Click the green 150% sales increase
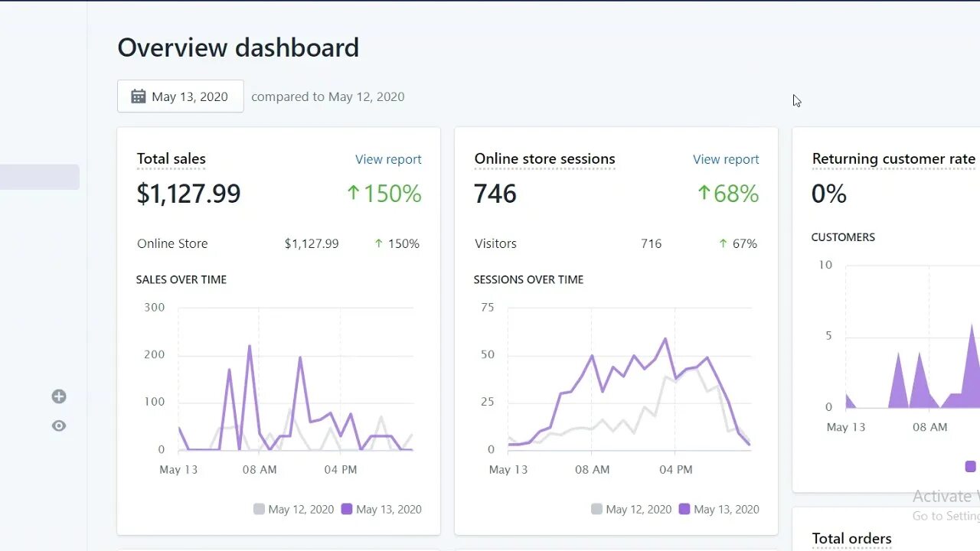The width and height of the screenshot is (980, 551). 392,194
